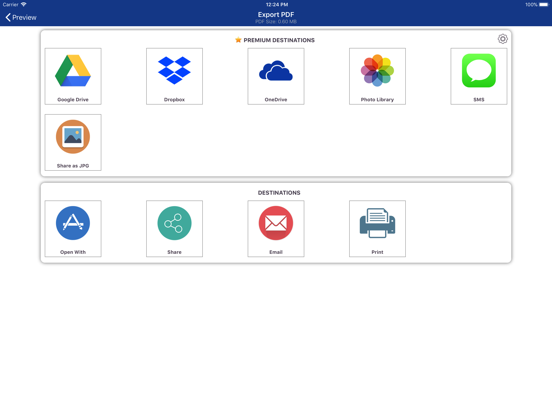Image resolution: width=552 pixels, height=414 pixels.
Task: Go back to Preview
Action: (x=21, y=17)
